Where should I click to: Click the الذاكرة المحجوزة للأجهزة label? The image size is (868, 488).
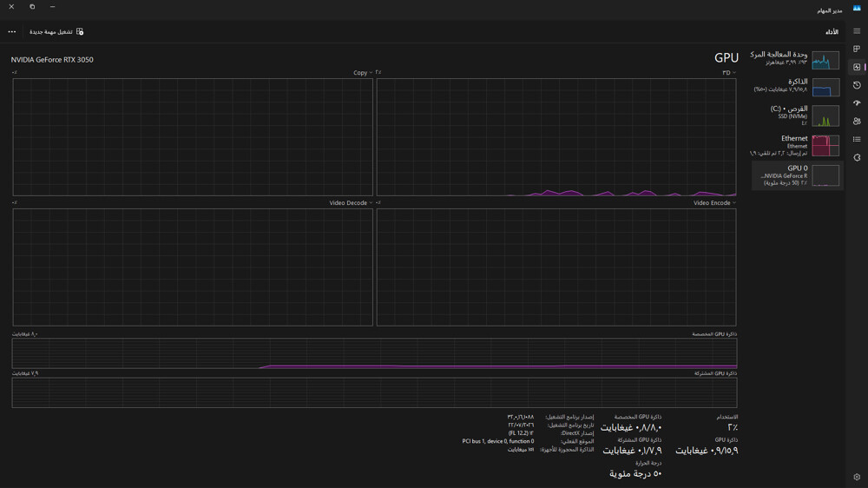[567, 450]
